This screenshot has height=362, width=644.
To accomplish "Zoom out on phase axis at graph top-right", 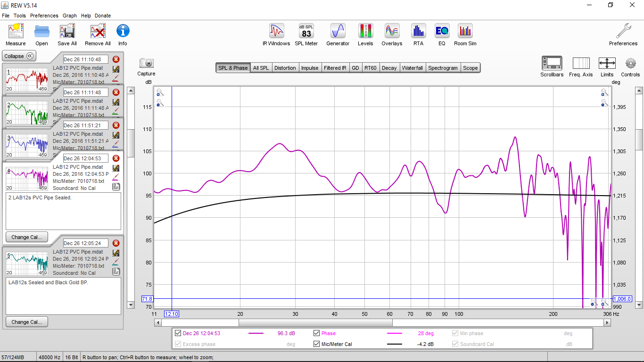I will (x=604, y=103).
